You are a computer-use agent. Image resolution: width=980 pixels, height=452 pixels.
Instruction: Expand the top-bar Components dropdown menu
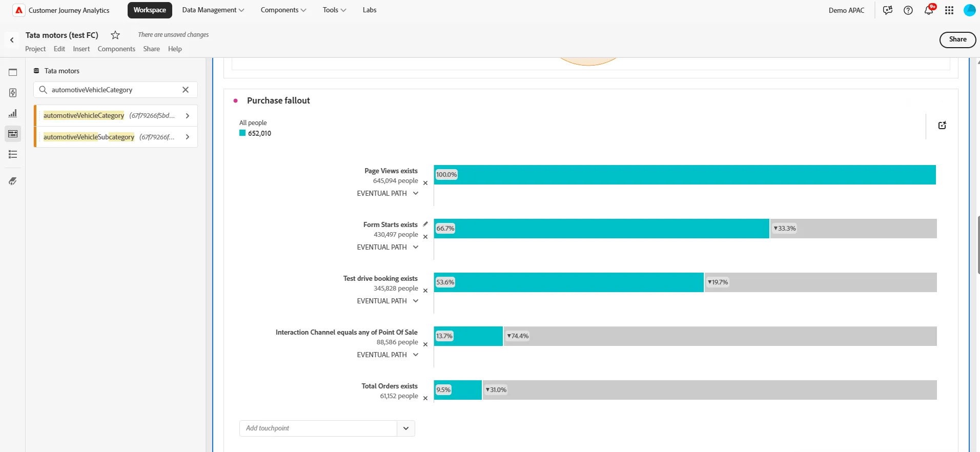click(x=283, y=10)
